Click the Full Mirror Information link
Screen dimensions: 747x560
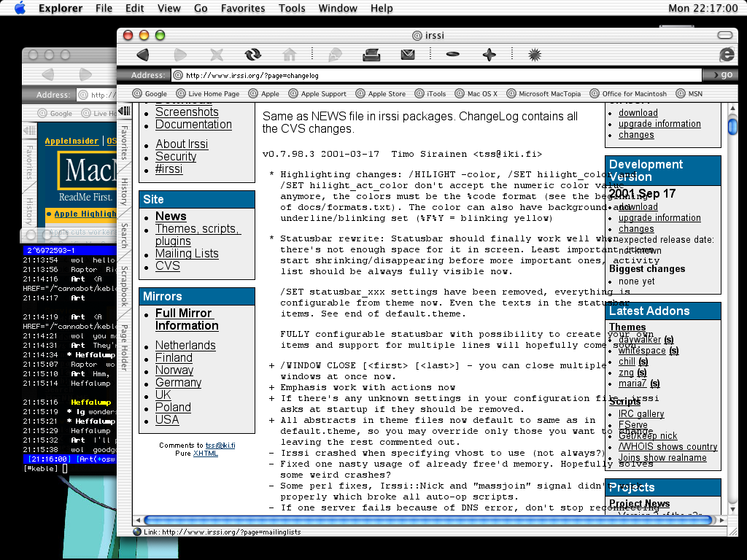point(187,319)
